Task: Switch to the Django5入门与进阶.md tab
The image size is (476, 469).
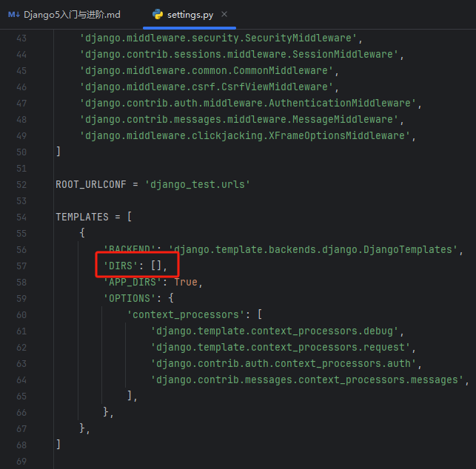Action: [72, 15]
